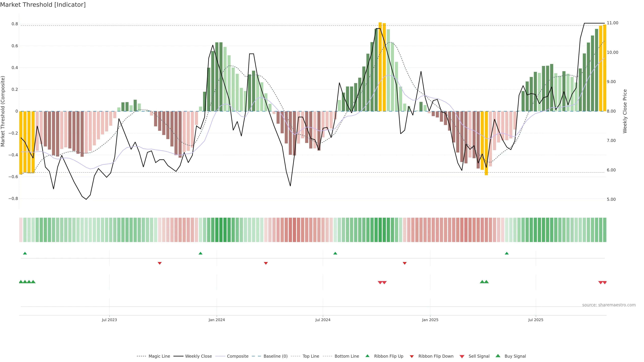Click the Jul 2023 x-axis label

tap(109, 320)
